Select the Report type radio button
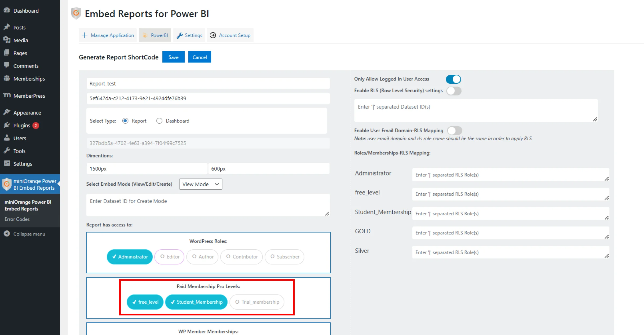This screenshot has width=644, height=335. (125, 121)
